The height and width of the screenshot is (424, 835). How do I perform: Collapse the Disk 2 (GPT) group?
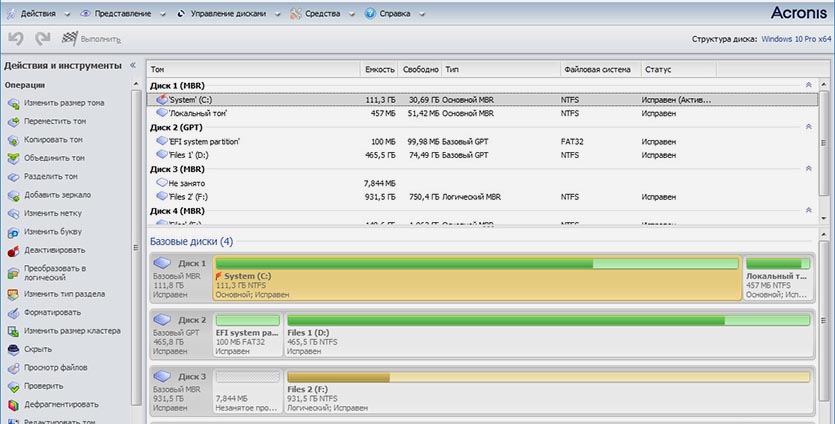click(x=808, y=128)
